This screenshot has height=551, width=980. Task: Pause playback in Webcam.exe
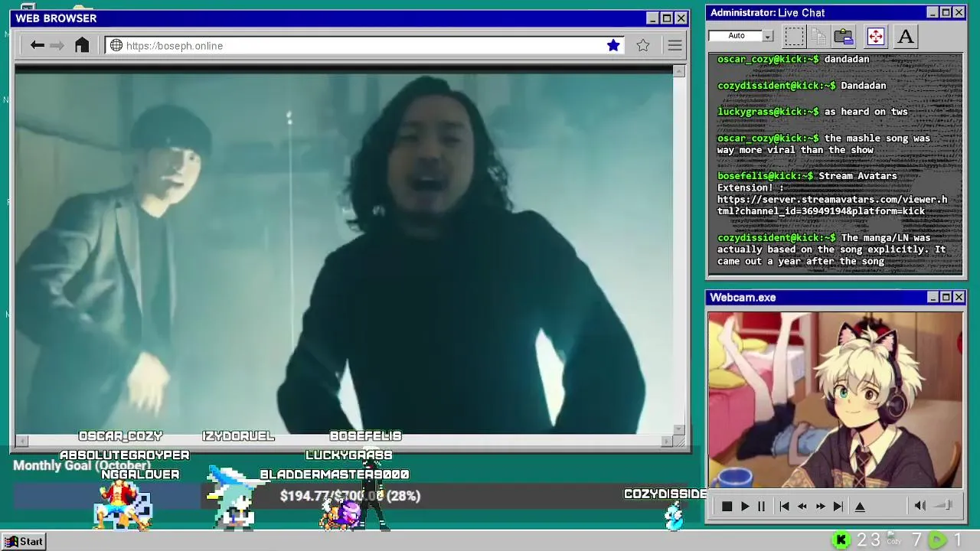(761, 507)
